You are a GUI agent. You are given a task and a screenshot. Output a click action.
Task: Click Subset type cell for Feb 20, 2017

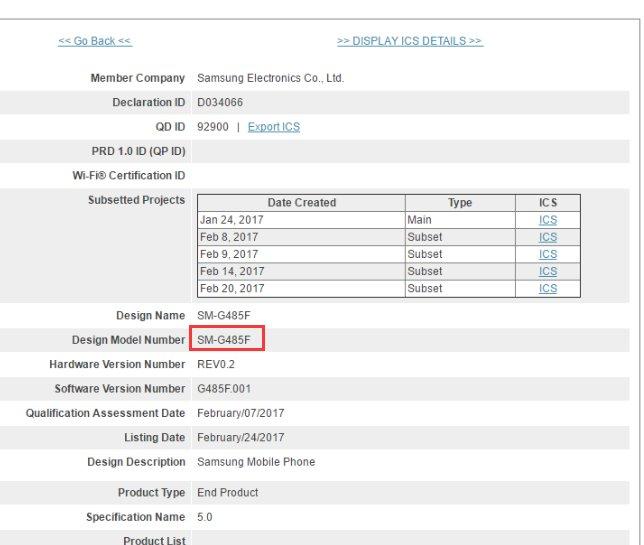point(460,289)
